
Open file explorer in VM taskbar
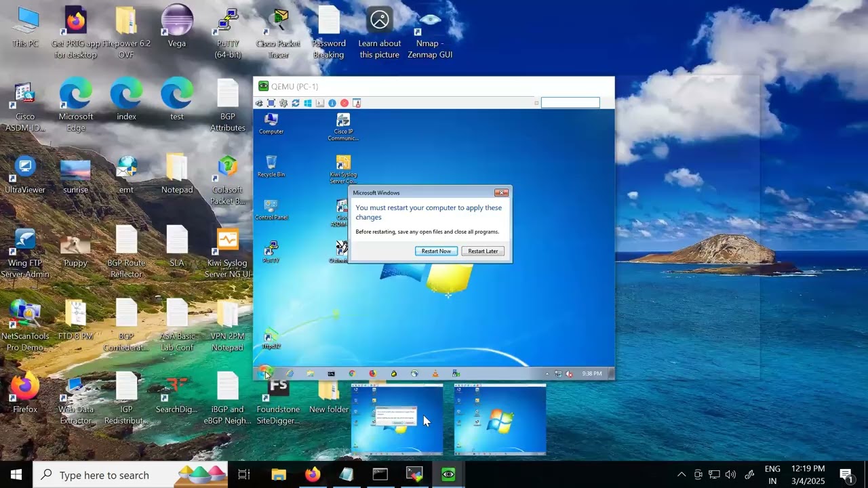coord(311,373)
